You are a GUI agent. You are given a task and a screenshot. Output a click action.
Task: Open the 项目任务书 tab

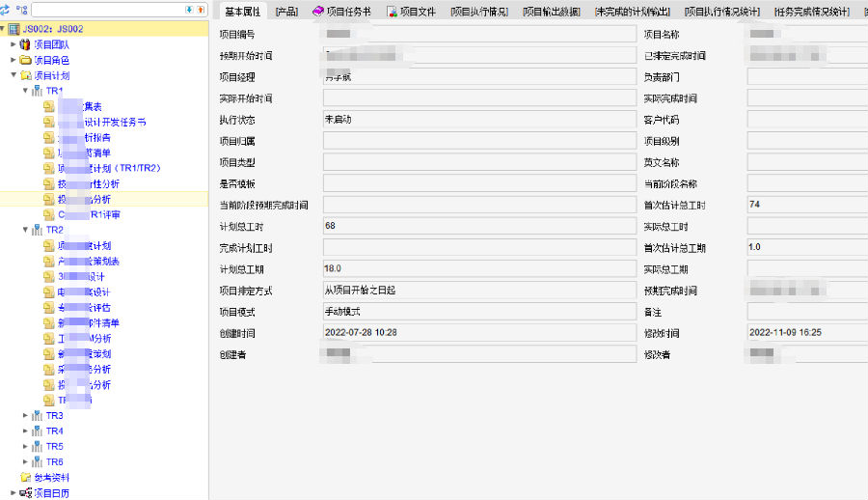342,11
